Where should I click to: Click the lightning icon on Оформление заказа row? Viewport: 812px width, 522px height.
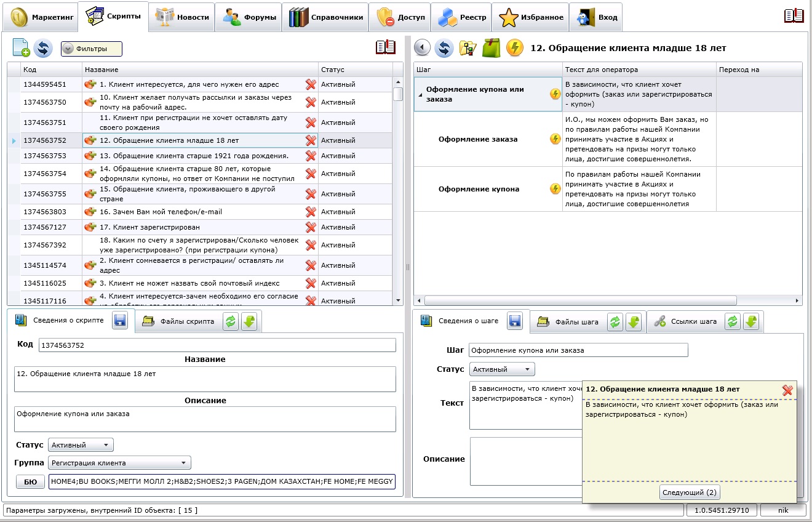click(555, 139)
